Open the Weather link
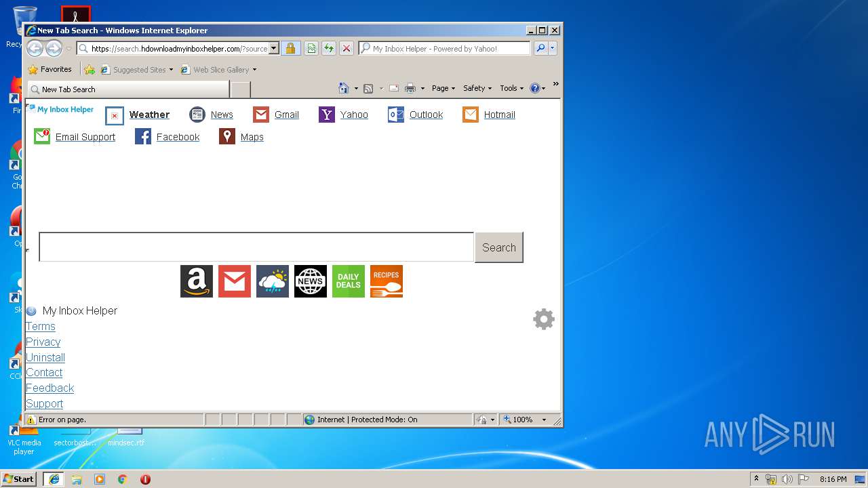Viewport: 868px width, 488px height. pyautogui.click(x=149, y=115)
